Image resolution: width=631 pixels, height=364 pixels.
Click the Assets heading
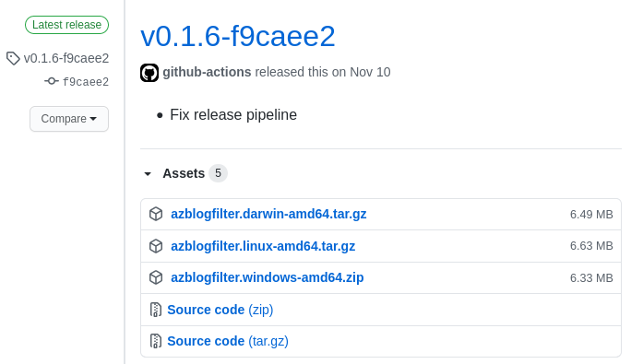pyautogui.click(x=184, y=173)
